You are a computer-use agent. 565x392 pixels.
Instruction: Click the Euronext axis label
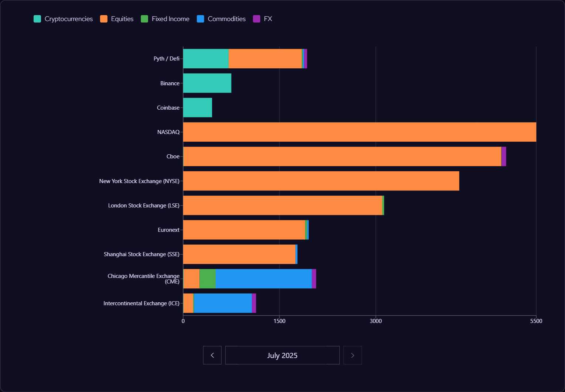pos(169,230)
